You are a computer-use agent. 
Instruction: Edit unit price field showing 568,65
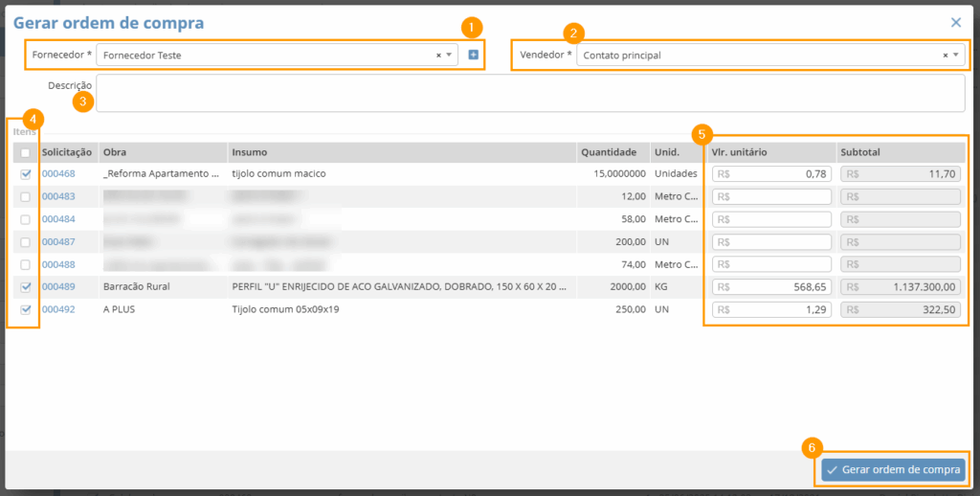(771, 286)
